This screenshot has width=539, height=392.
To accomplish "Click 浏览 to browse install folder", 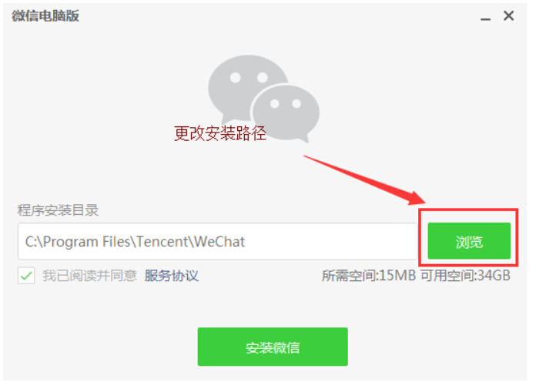I will 469,241.
